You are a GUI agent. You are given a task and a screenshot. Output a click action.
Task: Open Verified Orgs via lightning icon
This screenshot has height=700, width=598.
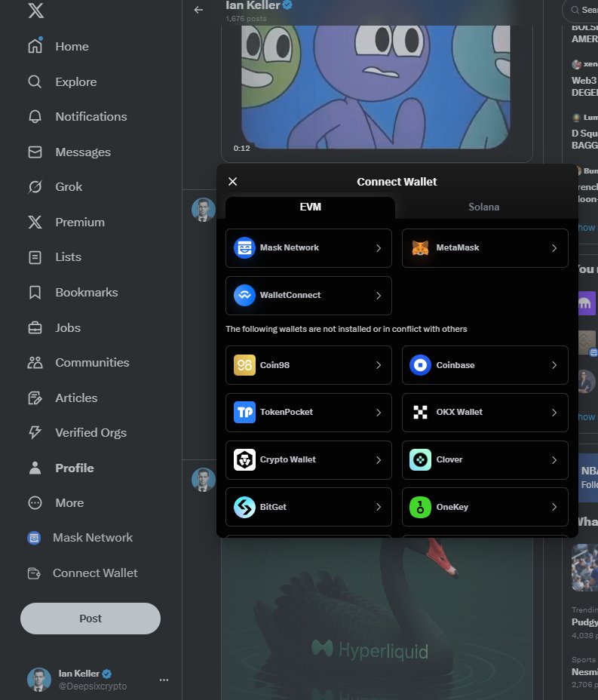click(35, 432)
